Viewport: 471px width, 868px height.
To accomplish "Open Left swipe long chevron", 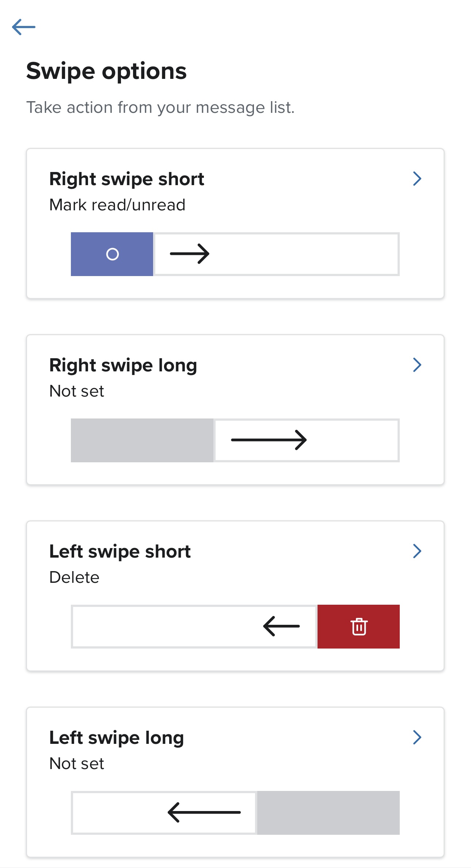I will point(417,737).
